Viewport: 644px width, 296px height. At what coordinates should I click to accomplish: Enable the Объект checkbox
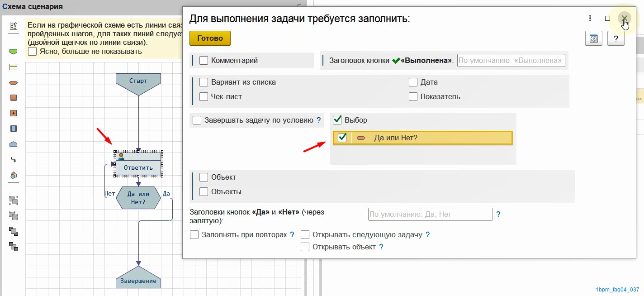pos(204,177)
